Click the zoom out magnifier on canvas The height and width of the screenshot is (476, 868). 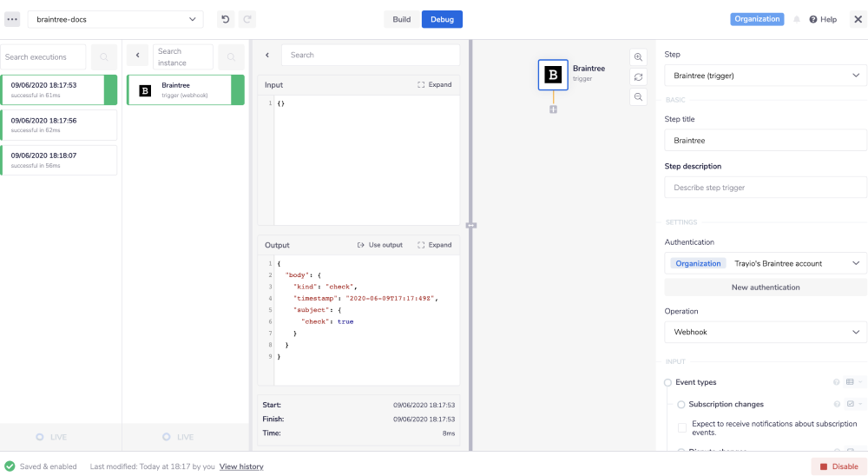click(x=639, y=97)
